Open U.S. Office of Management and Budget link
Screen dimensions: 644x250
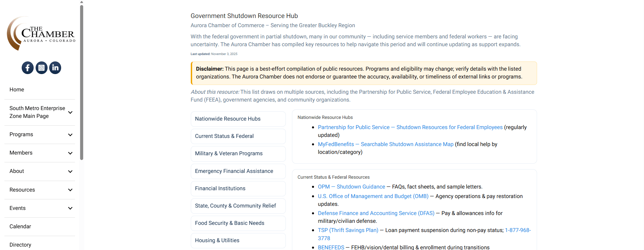coord(373,196)
